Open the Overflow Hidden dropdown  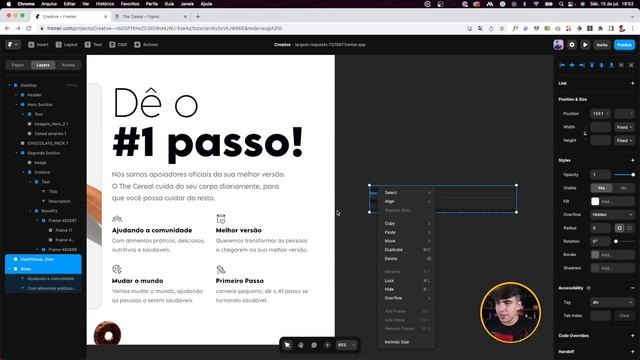point(612,214)
